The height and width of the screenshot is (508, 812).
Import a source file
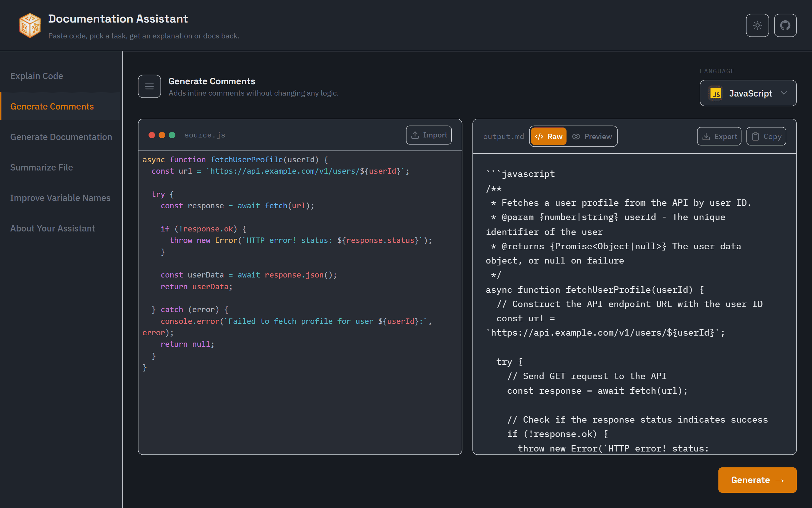pyautogui.click(x=429, y=135)
